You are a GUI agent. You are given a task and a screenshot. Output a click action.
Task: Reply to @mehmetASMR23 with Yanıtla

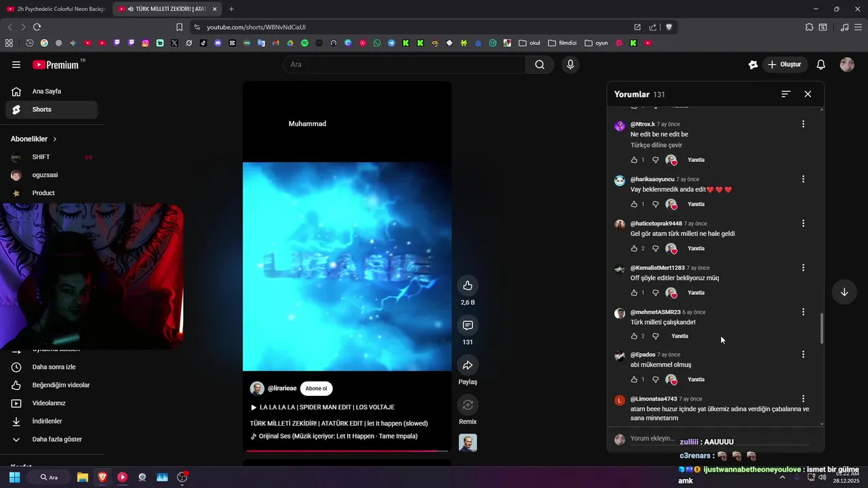[x=679, y=336]
